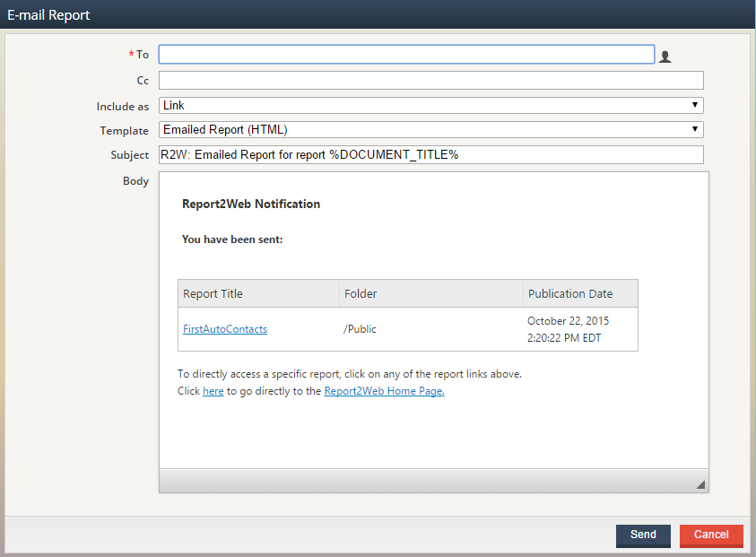Viewport: 756px width, 557px height.
Task: Open the Report2Web Home Page link
Action: [x=383, y=390]
